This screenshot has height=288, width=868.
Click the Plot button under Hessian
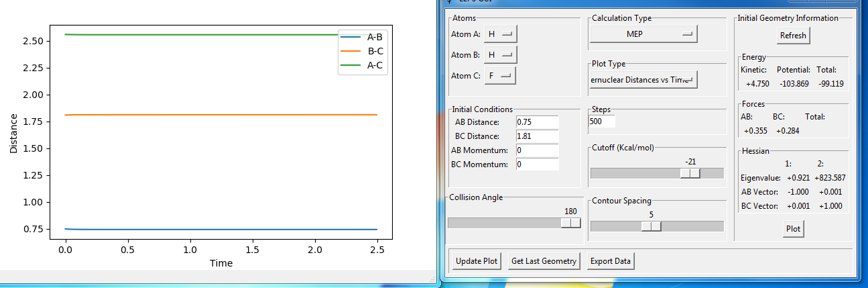click(794, 229)
